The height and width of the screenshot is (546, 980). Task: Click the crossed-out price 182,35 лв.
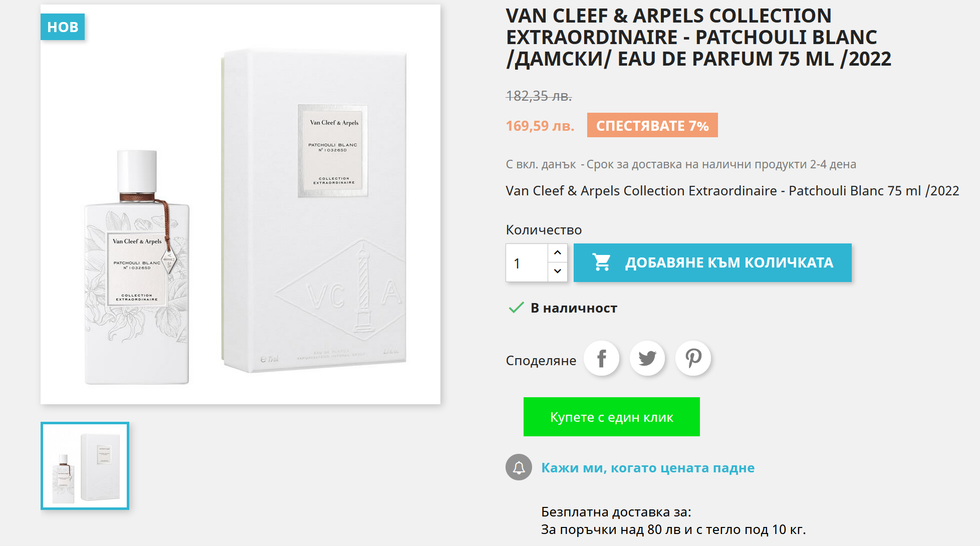539,96
